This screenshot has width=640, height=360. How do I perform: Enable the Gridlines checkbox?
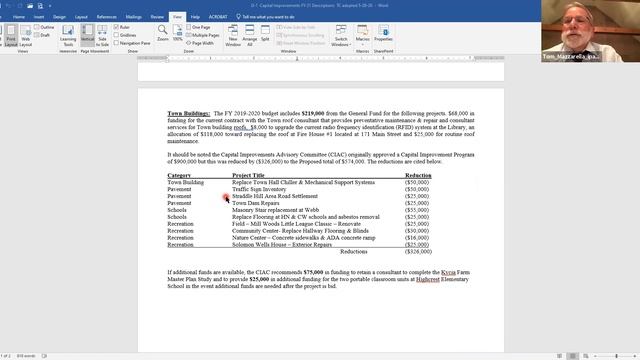pyautogui.click(x=116, y=35)
